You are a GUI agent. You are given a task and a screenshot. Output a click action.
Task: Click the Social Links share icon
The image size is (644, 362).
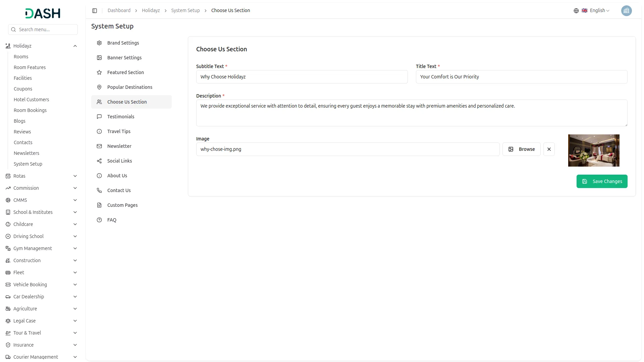tap(99, 161)
